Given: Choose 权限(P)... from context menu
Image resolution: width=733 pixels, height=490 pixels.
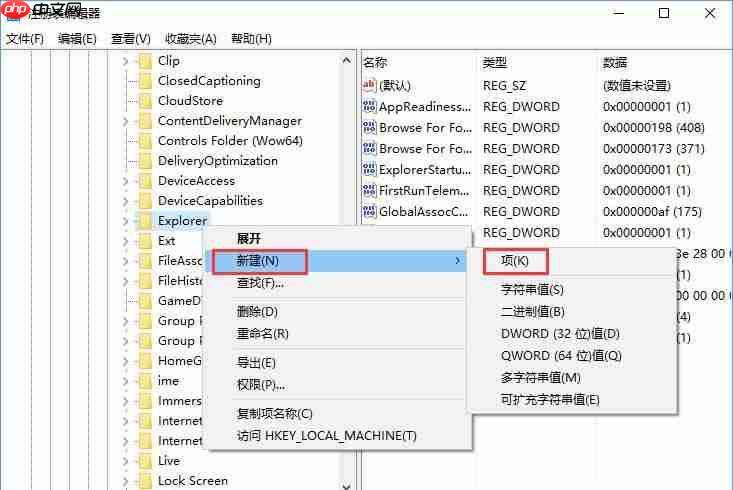Looking at the screenshot, I should (260, 385).
